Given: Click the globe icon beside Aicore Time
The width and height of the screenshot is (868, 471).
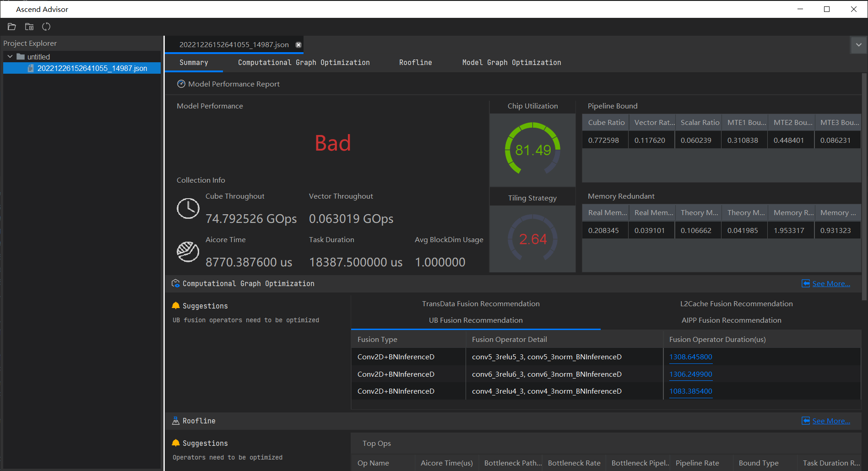Looking at the screenshot, I should [188, 252].
